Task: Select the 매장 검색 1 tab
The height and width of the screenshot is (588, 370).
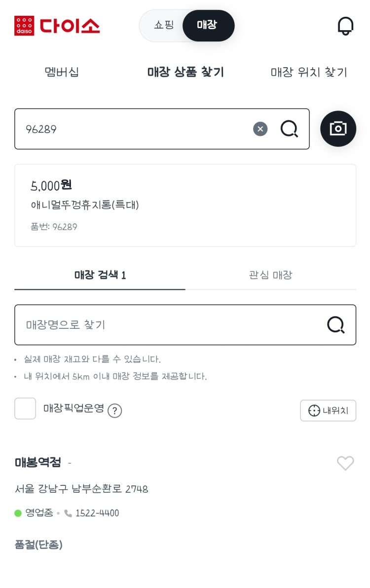Action: tap(100, 275)
